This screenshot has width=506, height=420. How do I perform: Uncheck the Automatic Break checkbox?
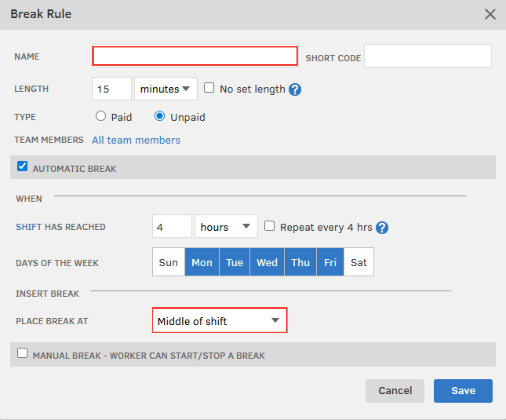coord(22,166)
